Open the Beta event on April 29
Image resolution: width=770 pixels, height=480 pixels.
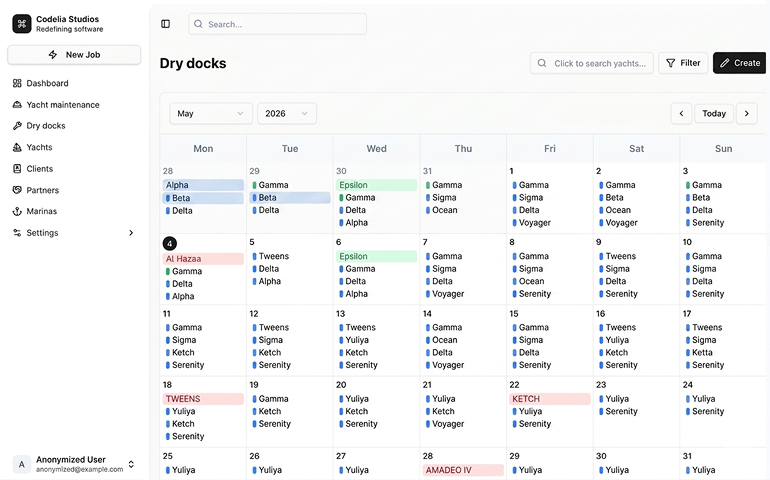290,198
